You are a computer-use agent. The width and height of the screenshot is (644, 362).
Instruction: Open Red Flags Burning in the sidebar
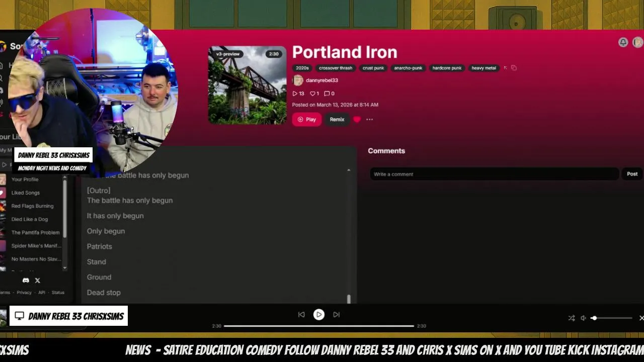[32, 206]
